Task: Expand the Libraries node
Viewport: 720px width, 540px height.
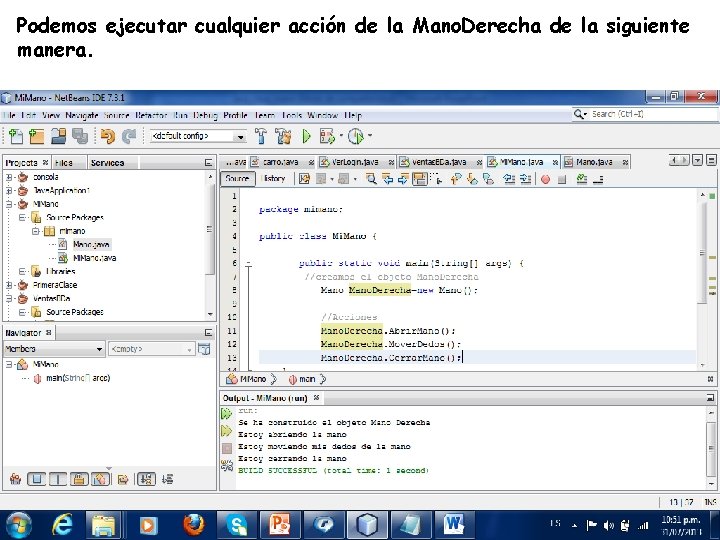Action: tap(22, 271)
